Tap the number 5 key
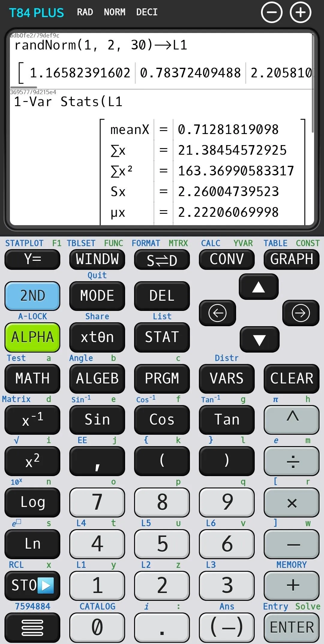Viewport: 324px width, 644px height. (x=162, y=544)
